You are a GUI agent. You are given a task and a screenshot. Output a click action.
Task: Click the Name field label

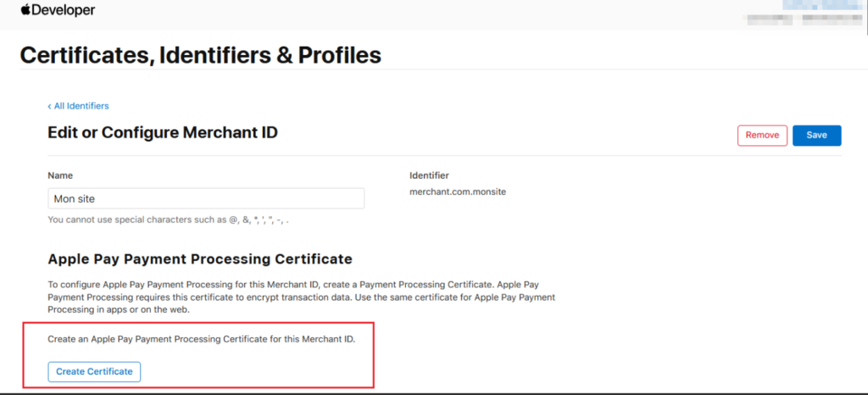coord(60,175)
